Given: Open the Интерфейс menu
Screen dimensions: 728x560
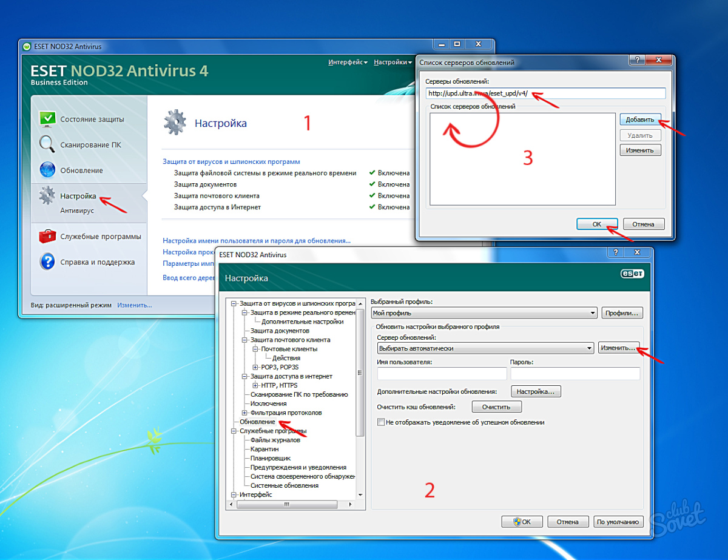Looking at the screenshot, I should click(x=348, y=62).
